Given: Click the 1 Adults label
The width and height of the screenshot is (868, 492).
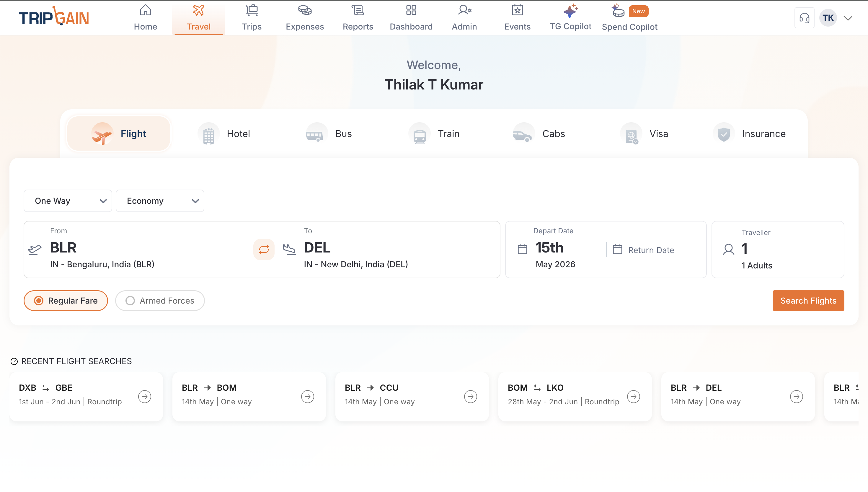Looking at the screenshot, I should (756, 265).
